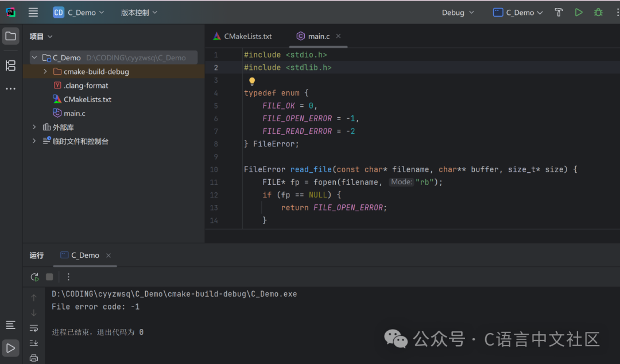Click line 2 in the code editor
Screen dimensions: 620x364
pyautogui.click(x=412, y=68)
